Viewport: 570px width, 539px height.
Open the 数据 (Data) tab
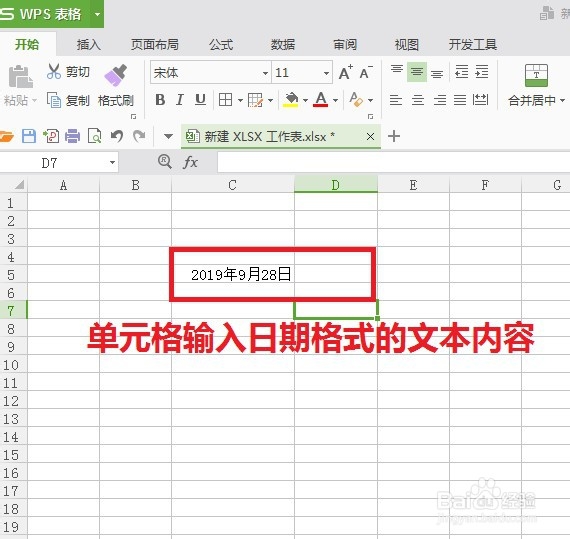[282, 45]
